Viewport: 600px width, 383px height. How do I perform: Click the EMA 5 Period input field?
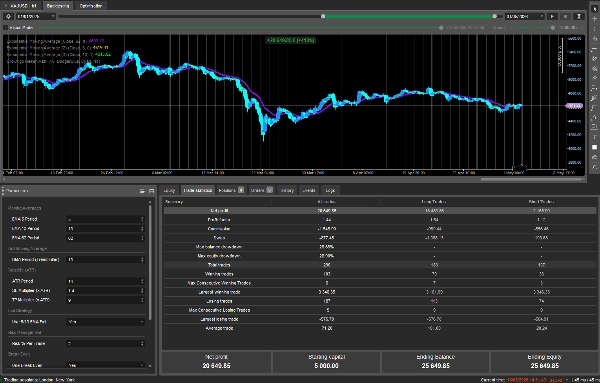105,219
